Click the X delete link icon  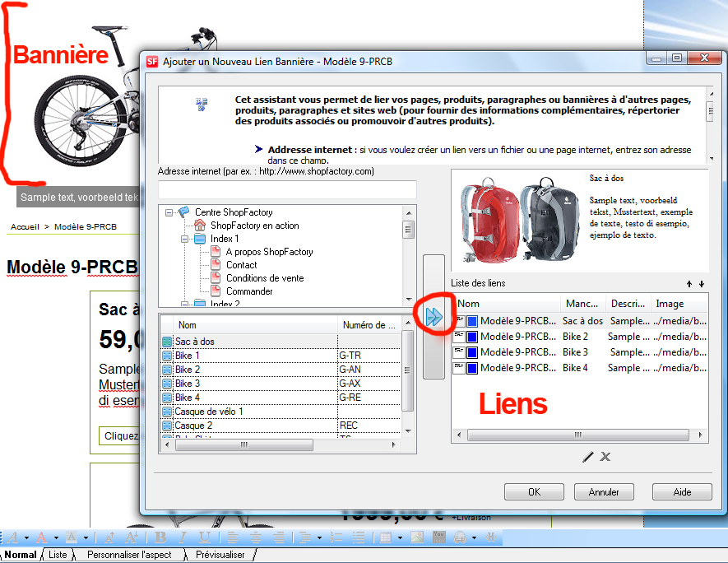(x=605, y=457)
